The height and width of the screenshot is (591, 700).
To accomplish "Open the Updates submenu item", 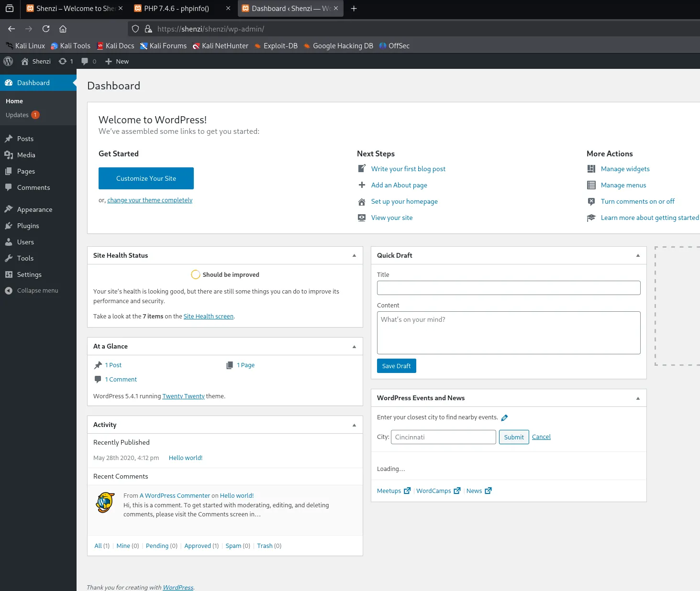I will click(22, 115).
